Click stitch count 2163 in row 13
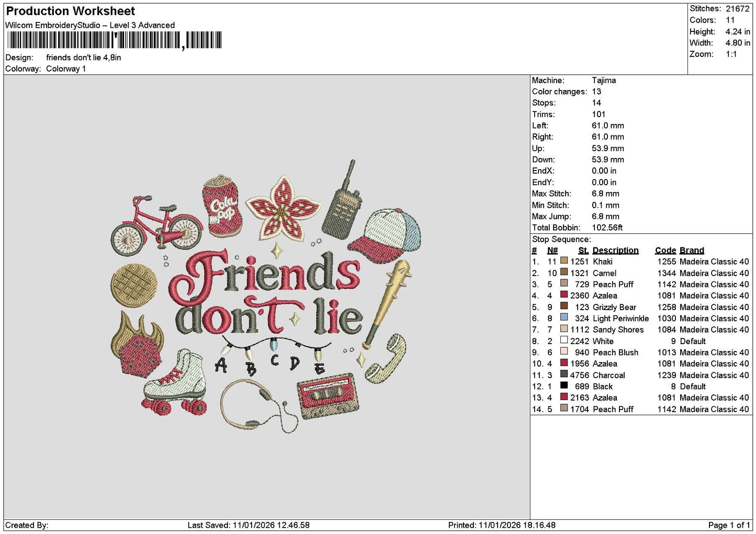The image size is (756, 534). 580,397
